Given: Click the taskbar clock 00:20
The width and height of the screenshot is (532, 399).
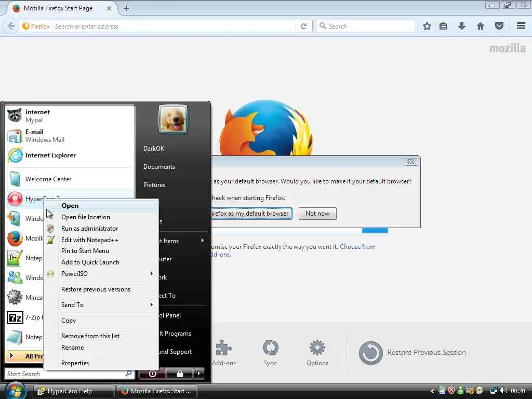Looking at the screenshot, I should (518, 391).
